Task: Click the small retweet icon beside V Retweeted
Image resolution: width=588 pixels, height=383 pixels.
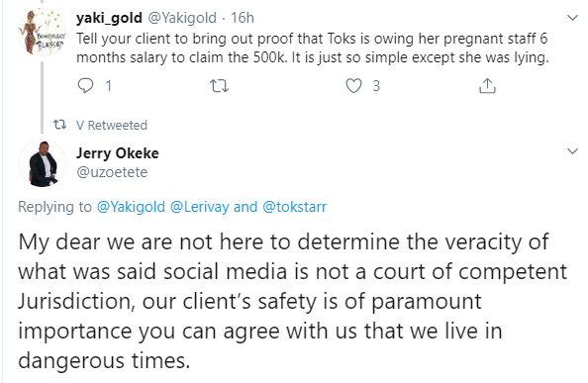Action: [60, 125]
